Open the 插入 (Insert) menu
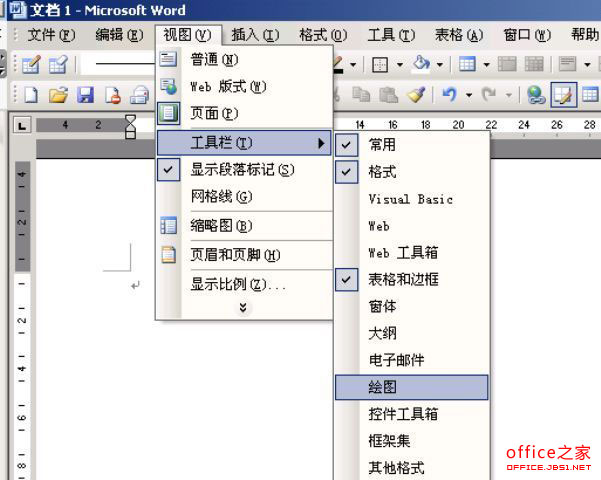 point(255,35)
